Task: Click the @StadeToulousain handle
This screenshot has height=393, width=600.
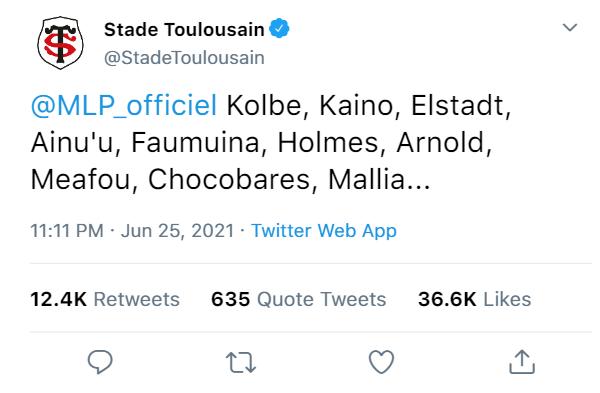Action: point(184,58)
